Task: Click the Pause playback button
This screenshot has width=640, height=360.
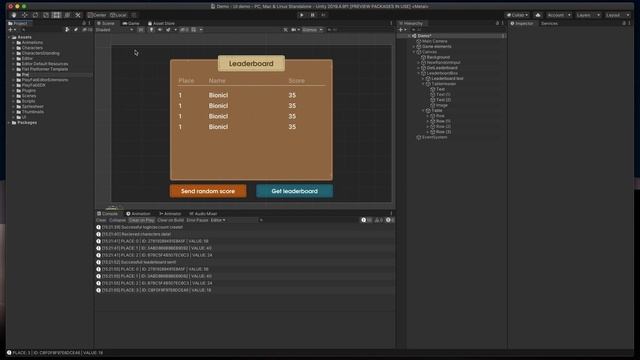Action: pos(313,15)
